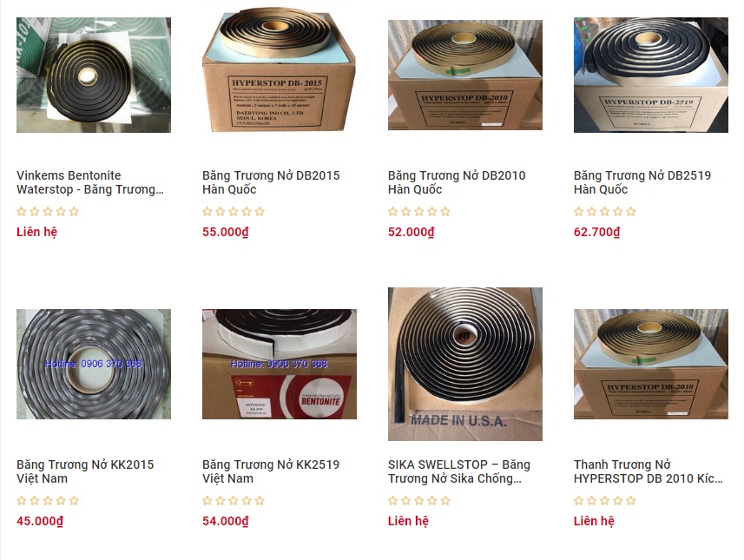Click the Vinkems Bentonite Waterstop title link
The width and height of the screenshot is (744, 560).
pos(90,182)
